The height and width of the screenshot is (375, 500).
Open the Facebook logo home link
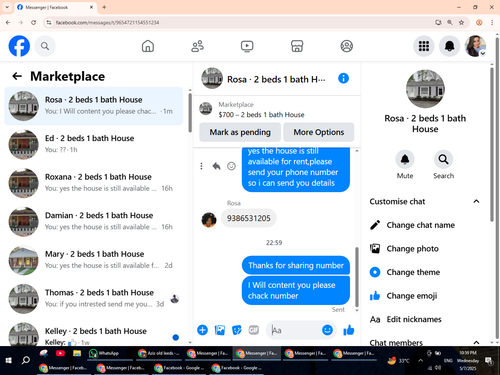(19, 46)
